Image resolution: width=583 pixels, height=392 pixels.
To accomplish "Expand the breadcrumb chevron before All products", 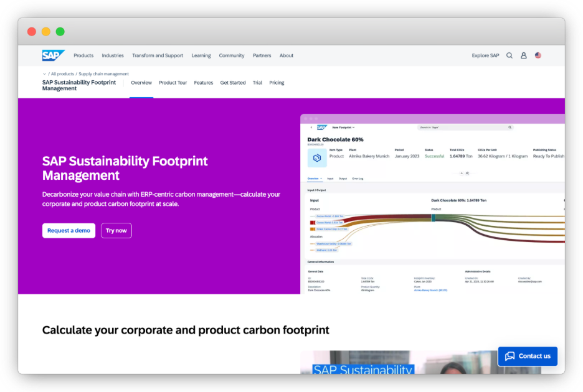I will [44, 74].
